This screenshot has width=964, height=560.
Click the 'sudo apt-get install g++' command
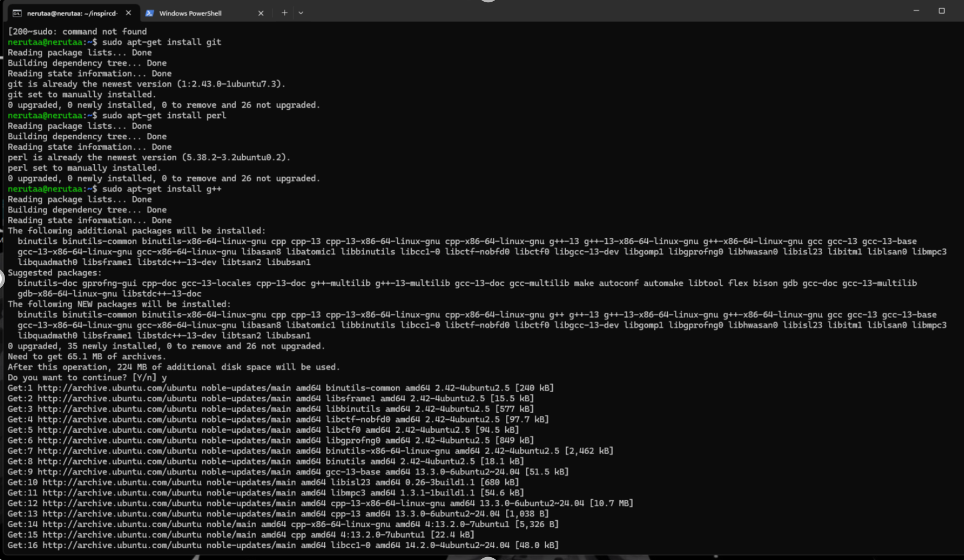click(162, 189)
